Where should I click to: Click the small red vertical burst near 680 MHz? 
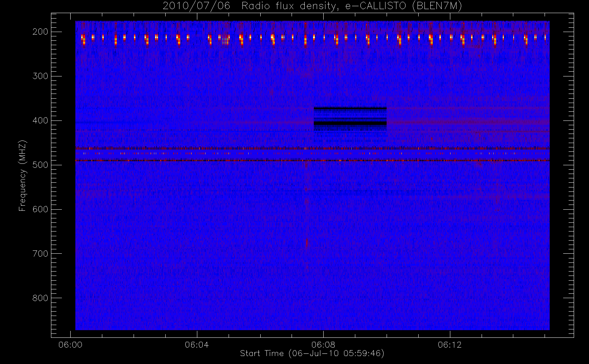(x=307, y=243)
